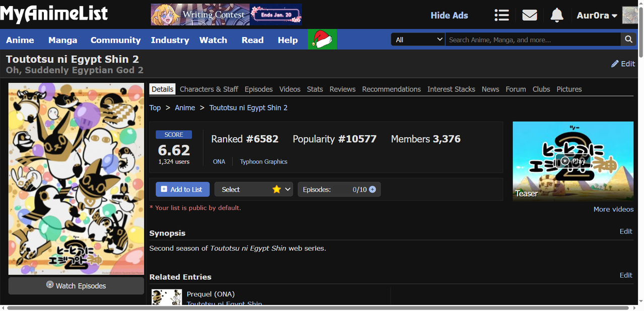
Task: Click the Add to List button
Action: click(183, 189)
